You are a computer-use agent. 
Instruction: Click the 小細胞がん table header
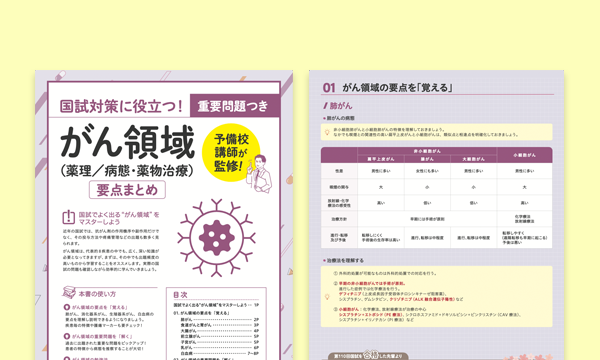pos(525,155)
